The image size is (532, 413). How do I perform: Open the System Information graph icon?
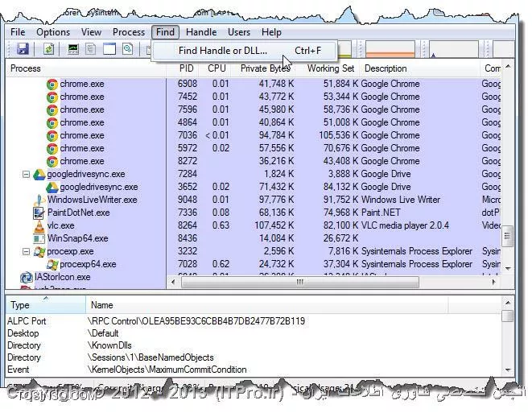click(x=73, y=49)
